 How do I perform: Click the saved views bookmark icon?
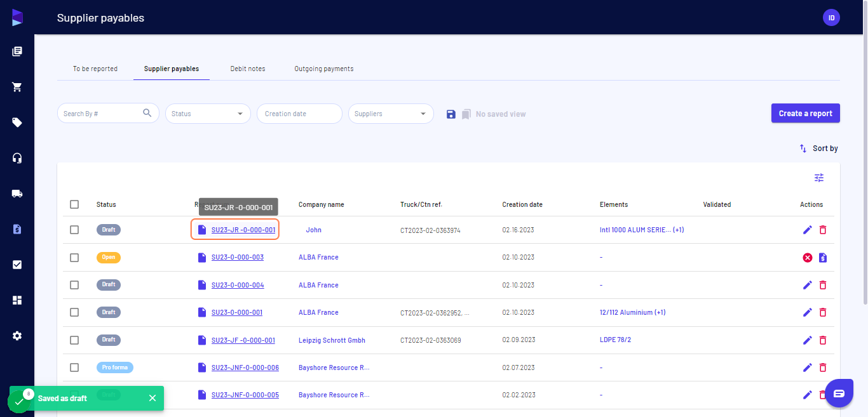(466, 114)
